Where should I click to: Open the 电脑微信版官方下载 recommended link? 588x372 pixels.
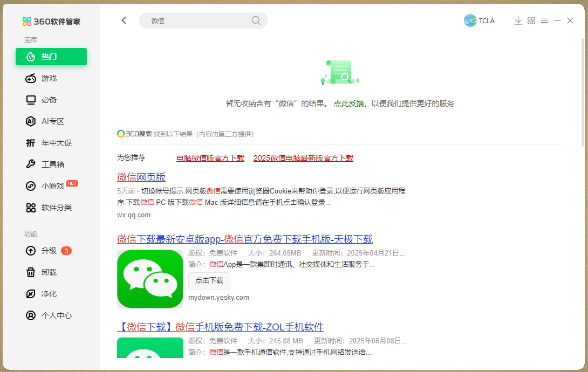point(210,158)
